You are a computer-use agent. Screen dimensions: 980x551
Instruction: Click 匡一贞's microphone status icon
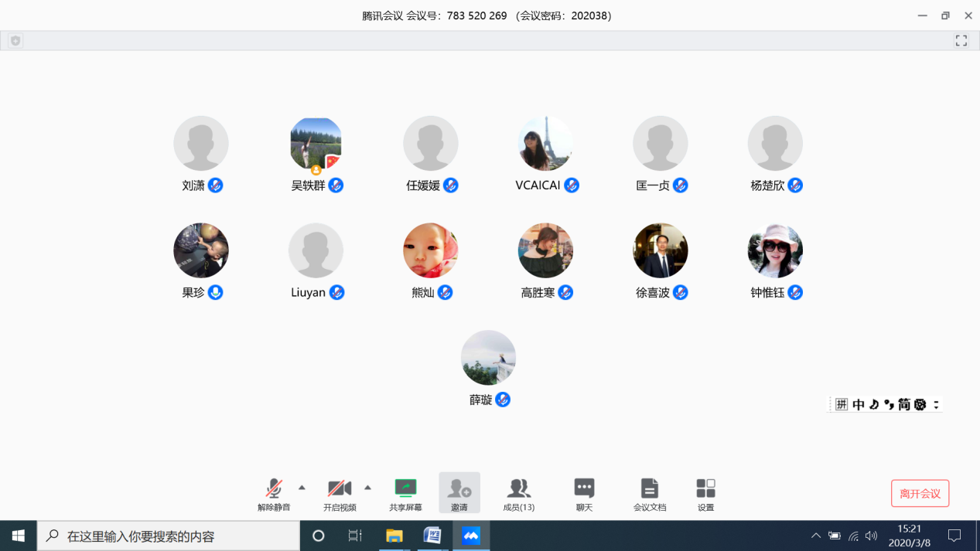coord(681,185)
